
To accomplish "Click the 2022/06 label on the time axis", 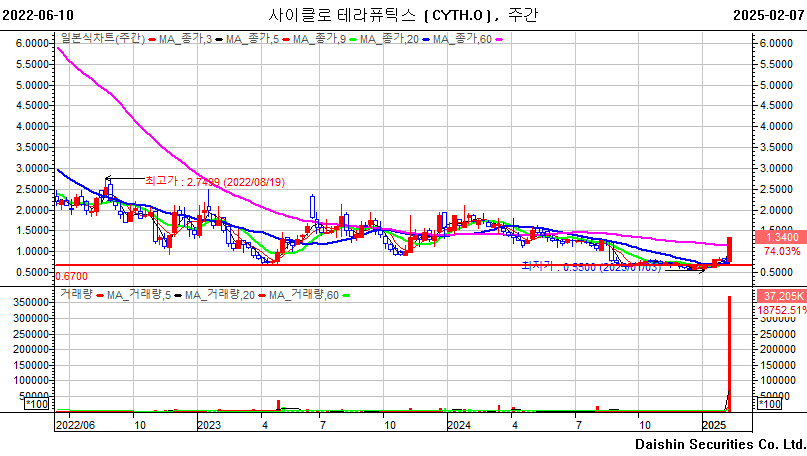I will click(x=75, y=425).
